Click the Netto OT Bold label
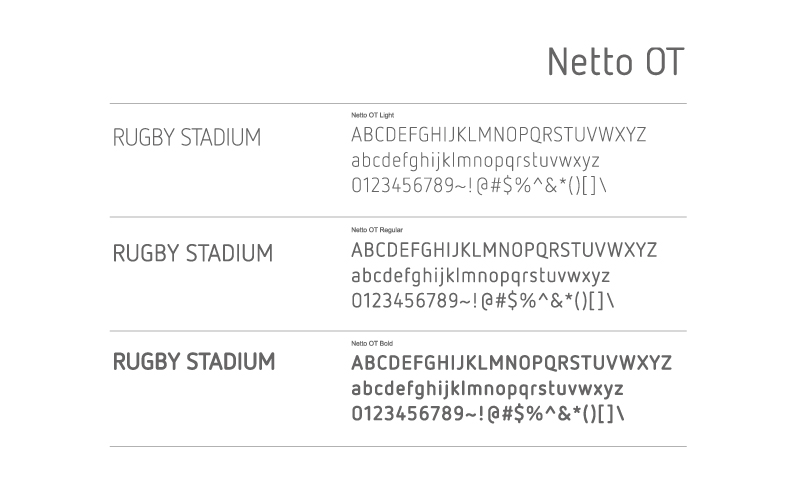797x490 pixels. pyautogui.click(x=372, y=343)
